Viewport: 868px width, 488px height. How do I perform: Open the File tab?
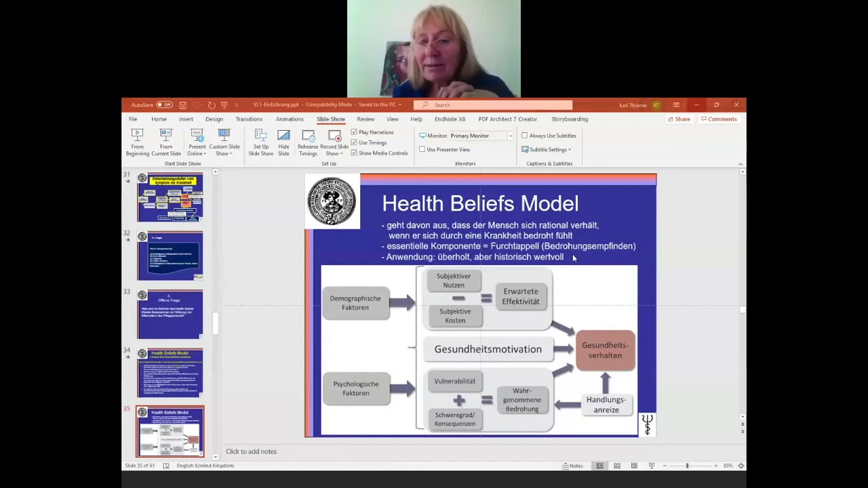point(133,119)
